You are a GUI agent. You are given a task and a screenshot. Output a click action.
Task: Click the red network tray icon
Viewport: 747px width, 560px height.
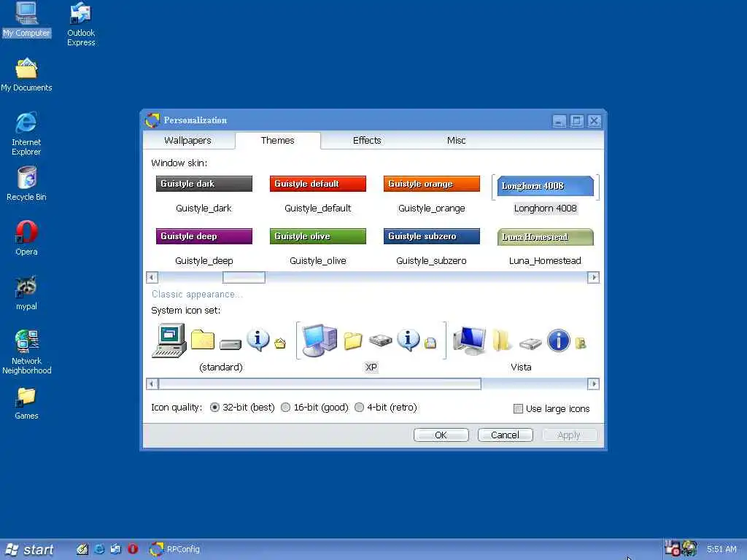point(672,548)
